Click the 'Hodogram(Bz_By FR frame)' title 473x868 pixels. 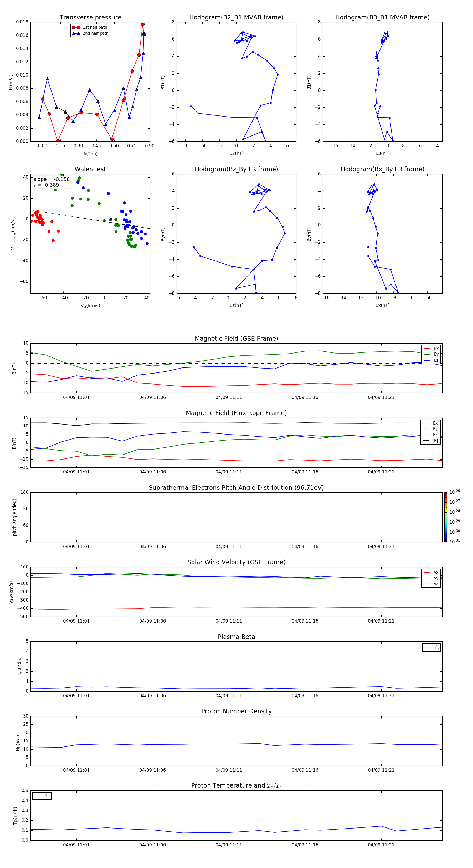point(236,169)
